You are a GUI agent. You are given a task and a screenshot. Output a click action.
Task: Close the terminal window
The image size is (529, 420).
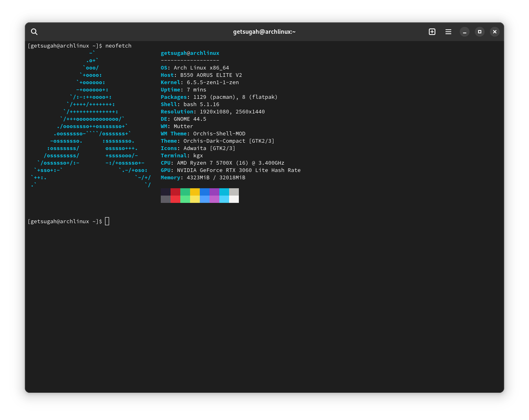[494, 31]
